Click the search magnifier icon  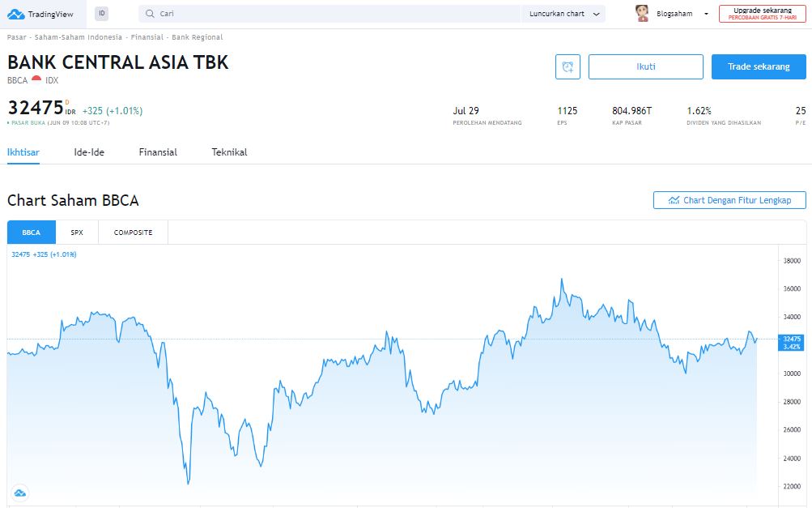tap(150, 14)
